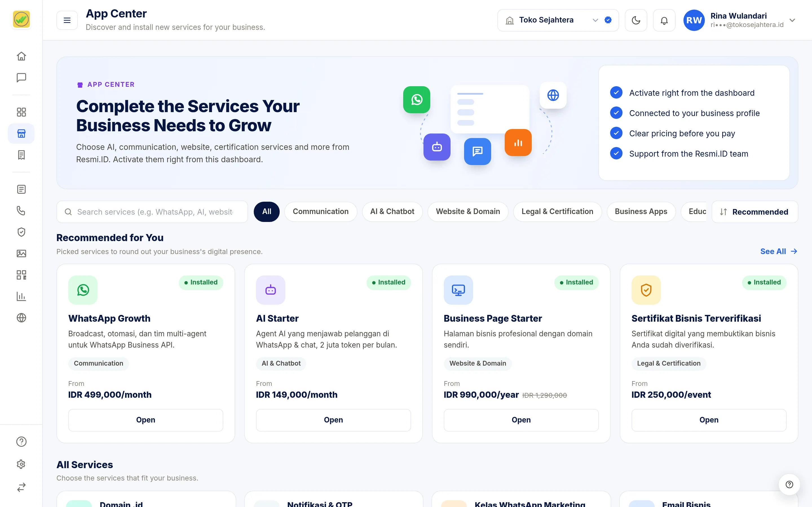Open the globe icon in sidebar

point(21,317)
